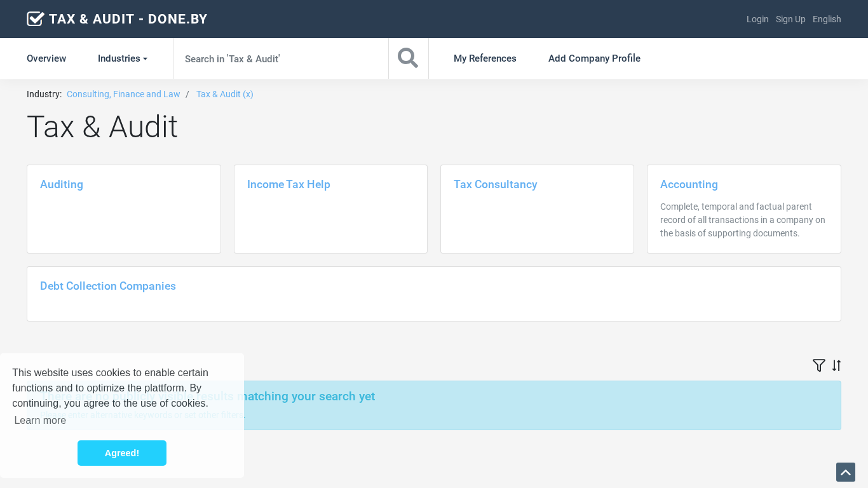Open the Accounting category card
This screenshot has height=488, width=868.
click(x=744, y=209)
